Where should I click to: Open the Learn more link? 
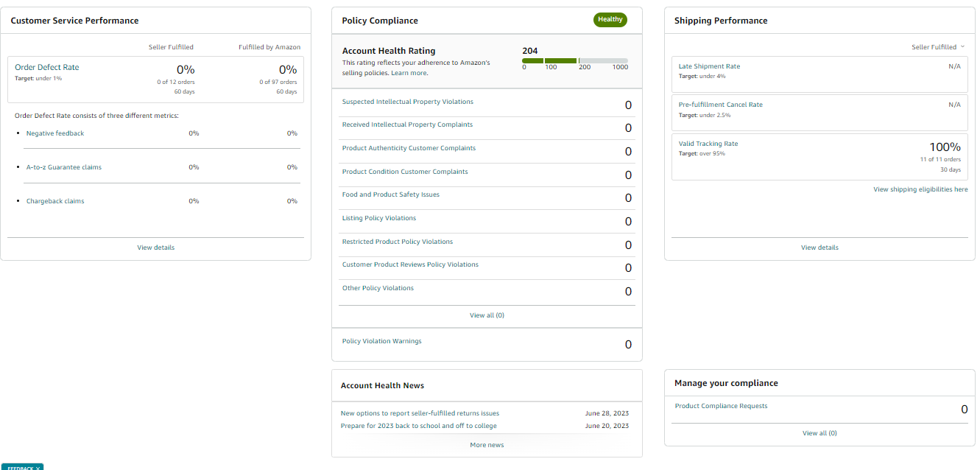[x=409, y=73]
